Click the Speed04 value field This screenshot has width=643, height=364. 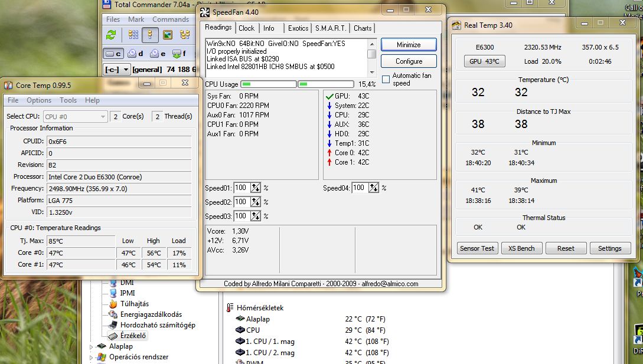360,188
